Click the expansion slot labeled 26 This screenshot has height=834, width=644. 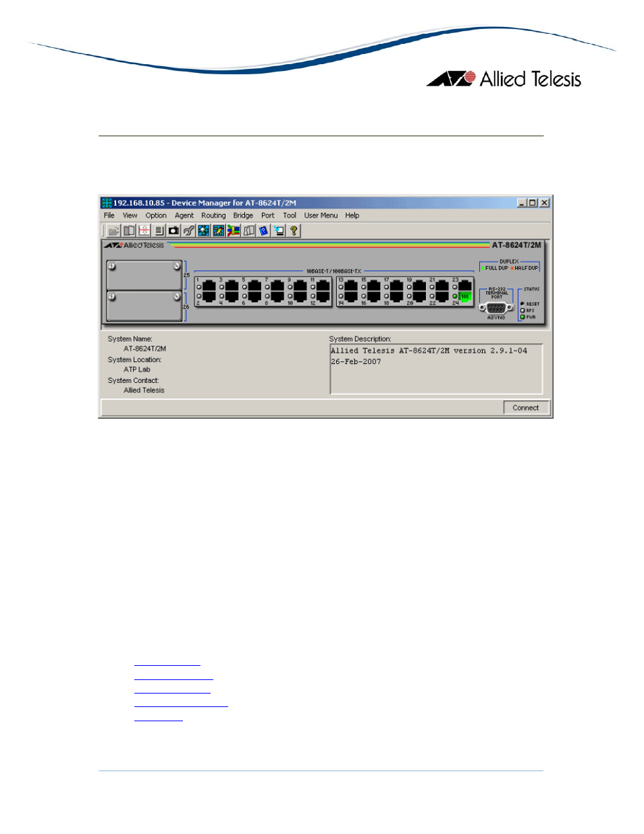pyautogui.click(x=144, y=306)
